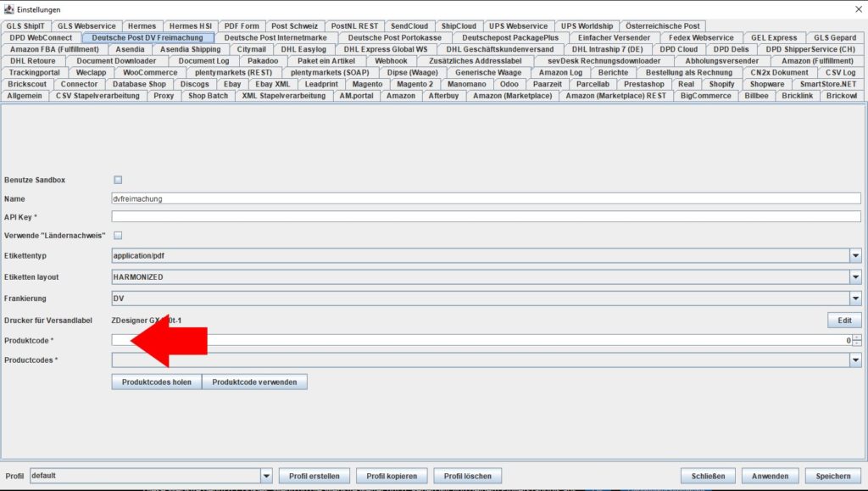
Task: Open the Pakadoo tab
Action: pyautogui.click(x=263, y=61)
